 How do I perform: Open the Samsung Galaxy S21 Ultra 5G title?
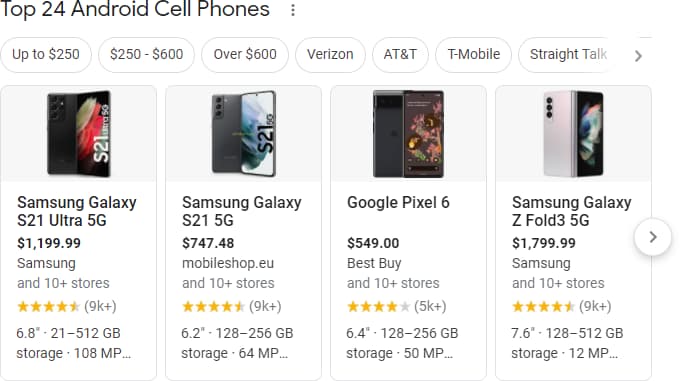click(77, 212)
